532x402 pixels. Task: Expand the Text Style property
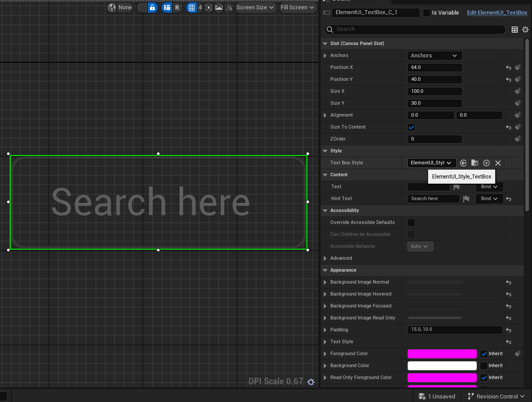tap(325, 342)
